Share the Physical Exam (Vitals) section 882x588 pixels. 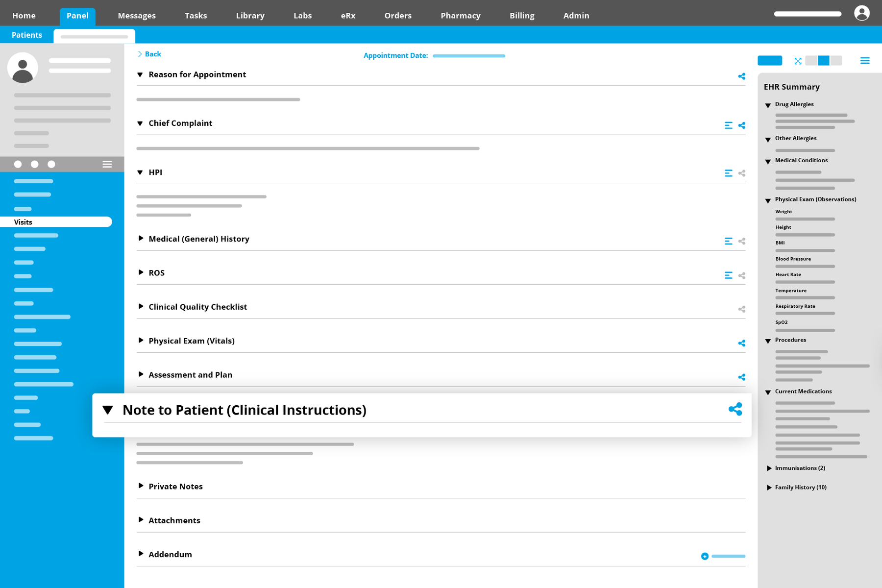click(x=742, y=343)
